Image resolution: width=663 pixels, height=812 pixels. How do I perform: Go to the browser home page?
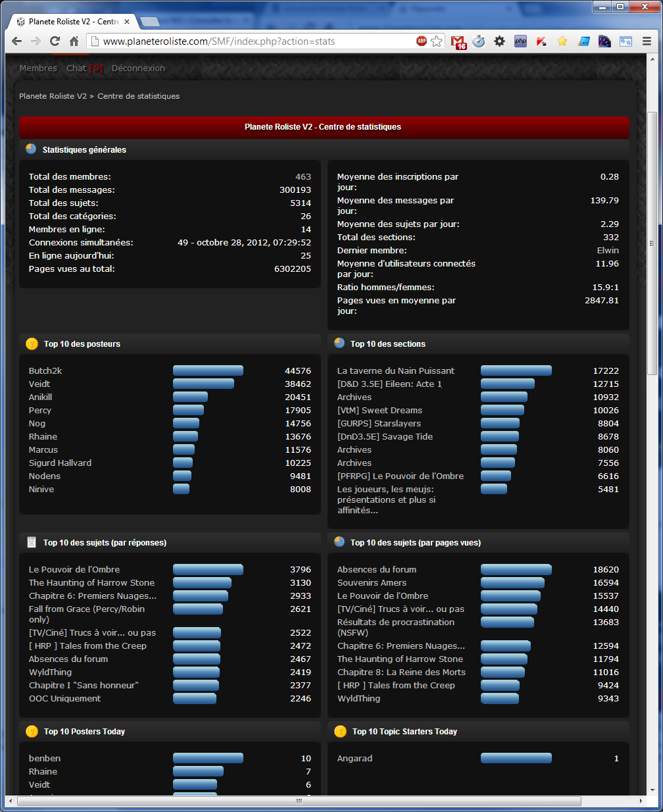pyautogui.click(x=74, y=41)
